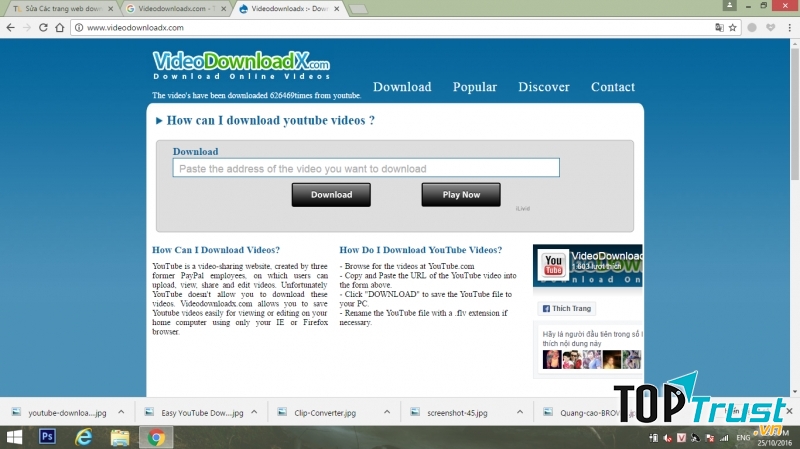The height and width of the screenshot is (449, 800).
Task: Open options arrow for Clip-Converter.jpg download
Action: tap(387, 412)
